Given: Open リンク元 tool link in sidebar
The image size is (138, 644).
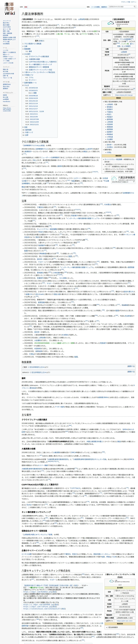Looking at the screenshot, I should [x=5, y=50].
